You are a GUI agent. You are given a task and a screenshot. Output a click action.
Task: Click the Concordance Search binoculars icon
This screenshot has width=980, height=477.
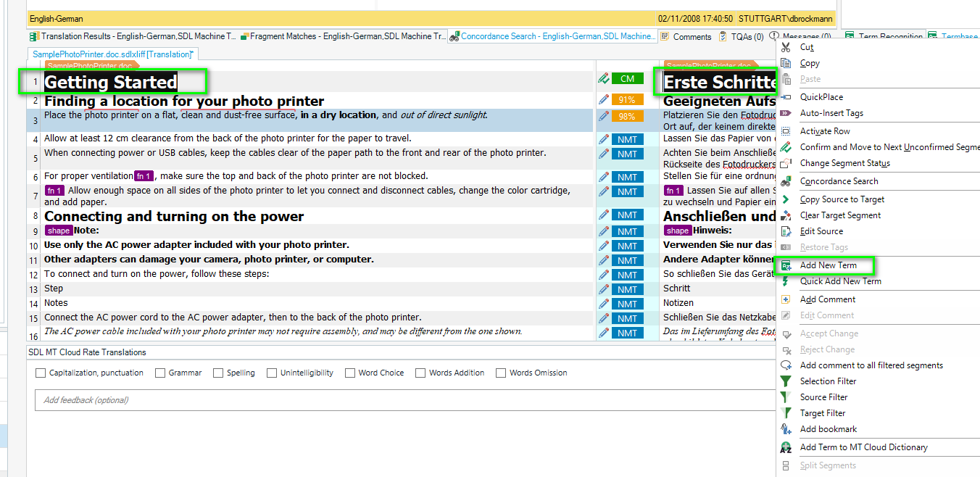click(x=786, y=181)
